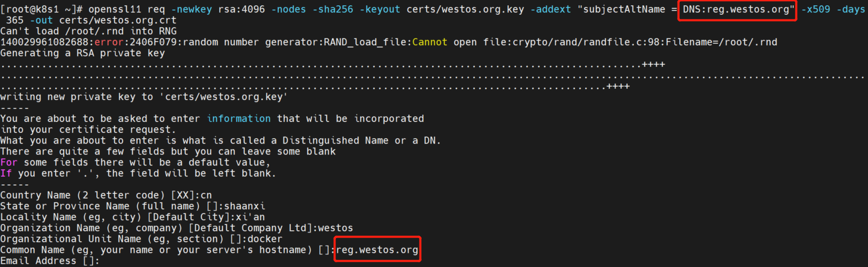Click the State value 'shaanxi'
This screenshot has width=868, height=267.
point(244,206)
